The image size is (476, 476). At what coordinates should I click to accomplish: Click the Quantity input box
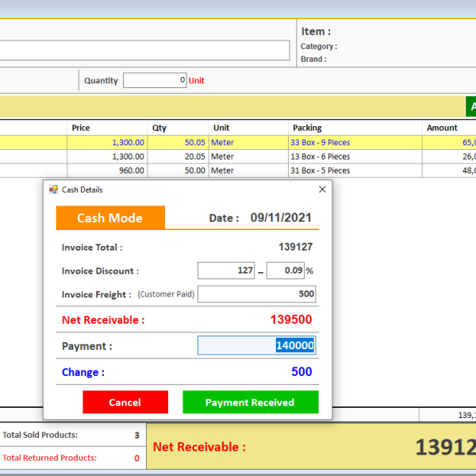(155, 80)
